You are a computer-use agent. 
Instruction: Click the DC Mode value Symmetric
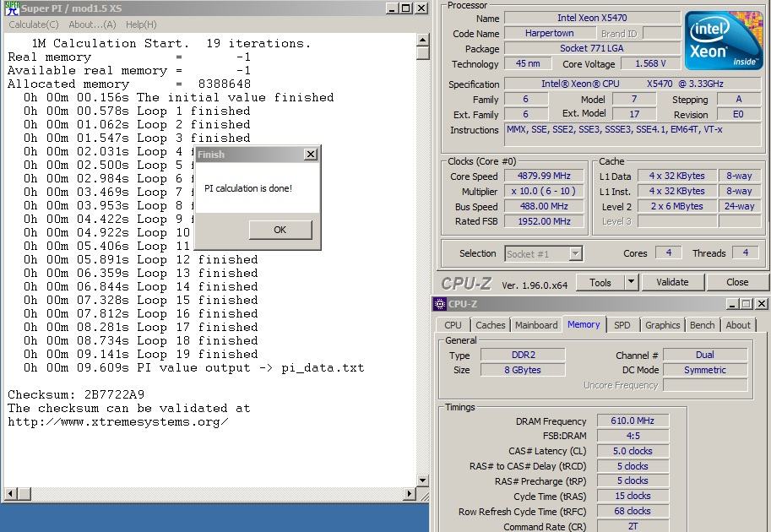pyautogui.click(x=705, y=370)
